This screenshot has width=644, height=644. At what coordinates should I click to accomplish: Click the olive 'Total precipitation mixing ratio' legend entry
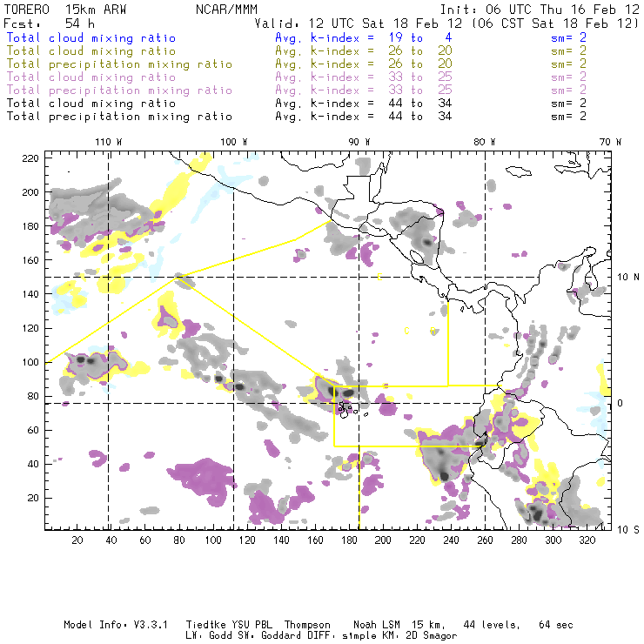coord(119,64)
